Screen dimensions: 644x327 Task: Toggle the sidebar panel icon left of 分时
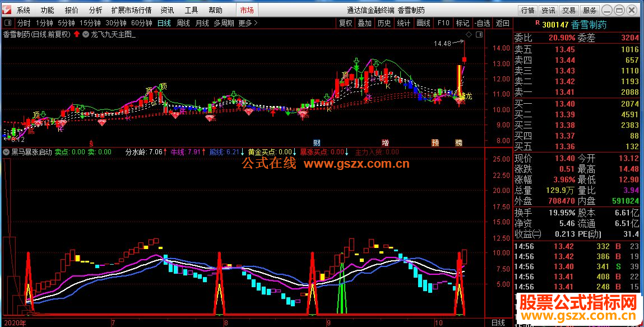(x=8, y=23)
